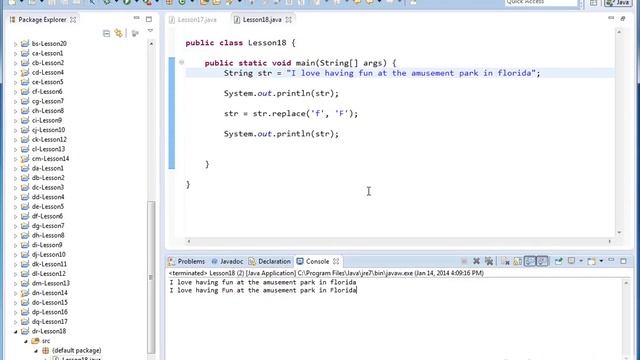Click the terminated Lesson18 launch description

click(326, 273)
